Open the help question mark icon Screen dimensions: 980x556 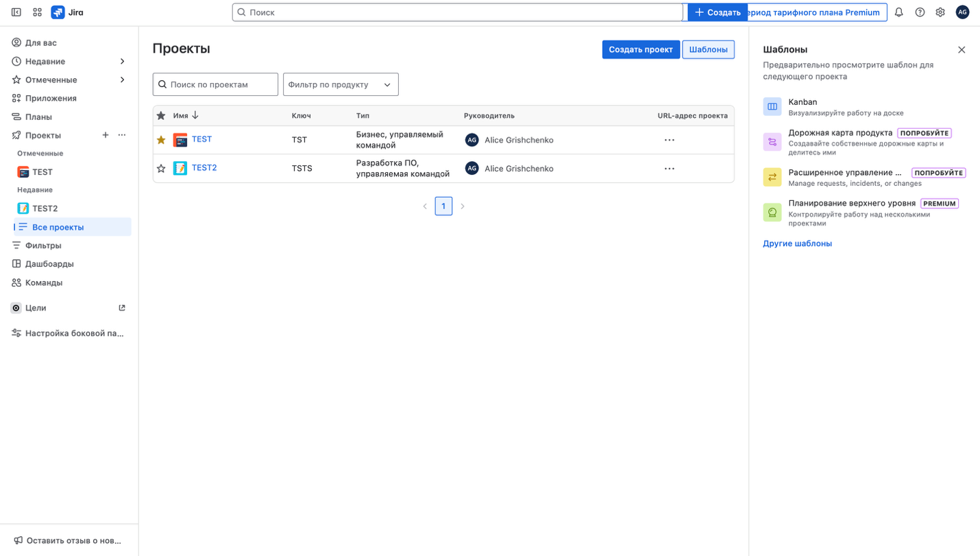tap(920, 12)
